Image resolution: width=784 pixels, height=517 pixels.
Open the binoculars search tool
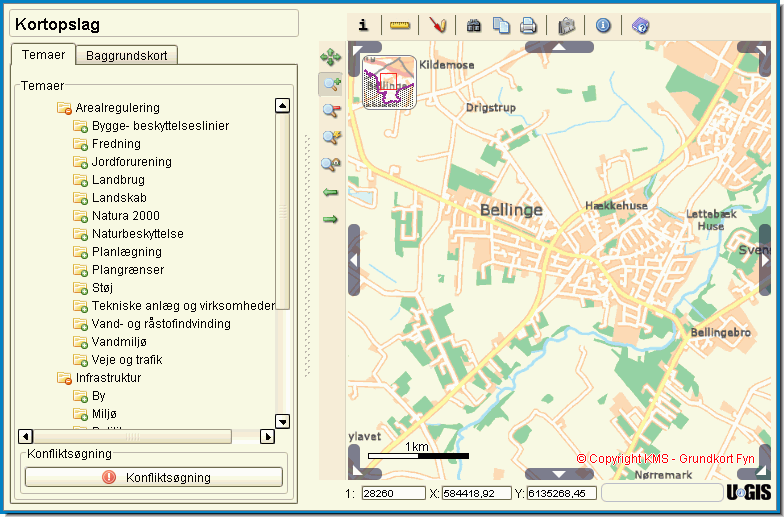click(474, 25)
